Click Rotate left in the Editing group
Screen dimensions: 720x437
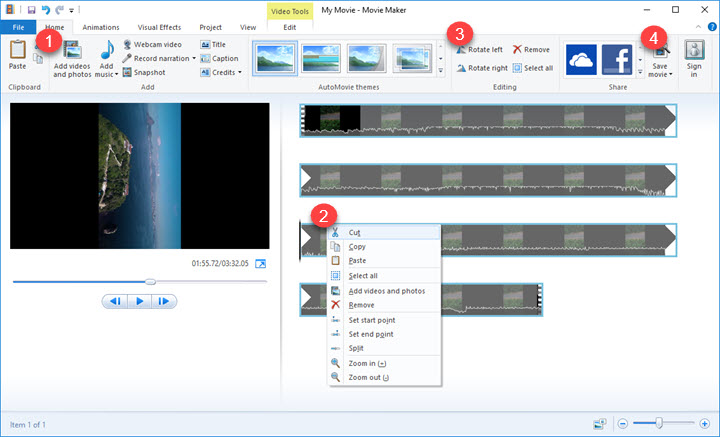tap(479, 50)
